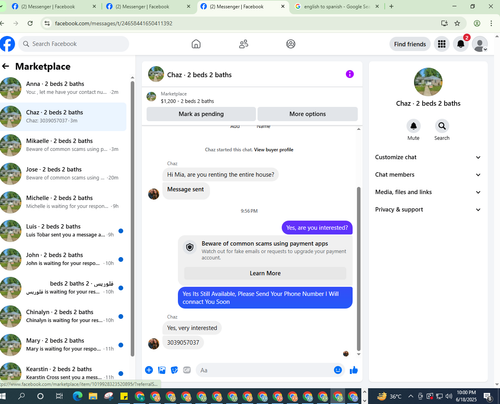Expand the Chat members section
This screenshot has width=500, height=404.
428,175
